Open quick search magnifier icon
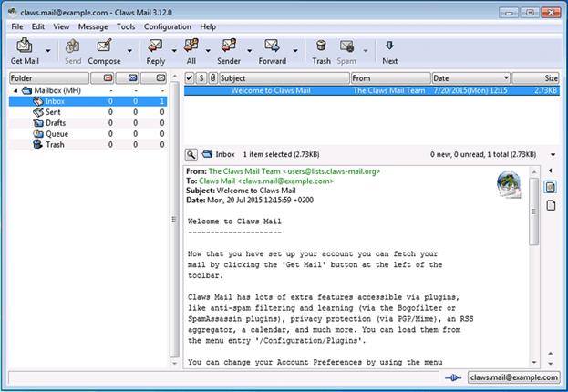 191,155
